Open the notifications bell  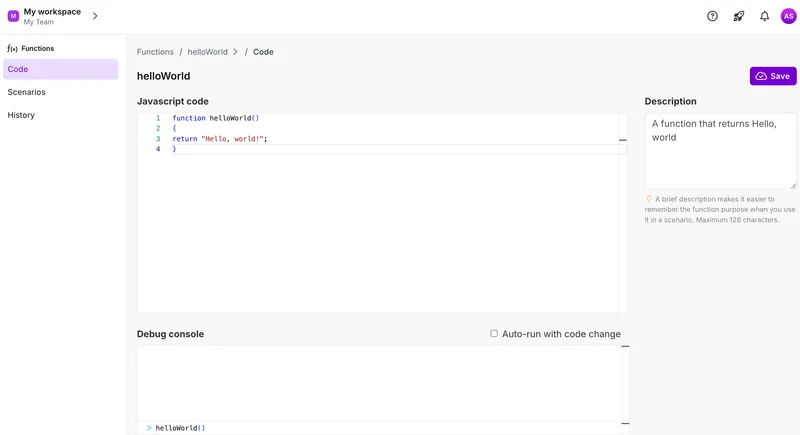tap(764, 16)
